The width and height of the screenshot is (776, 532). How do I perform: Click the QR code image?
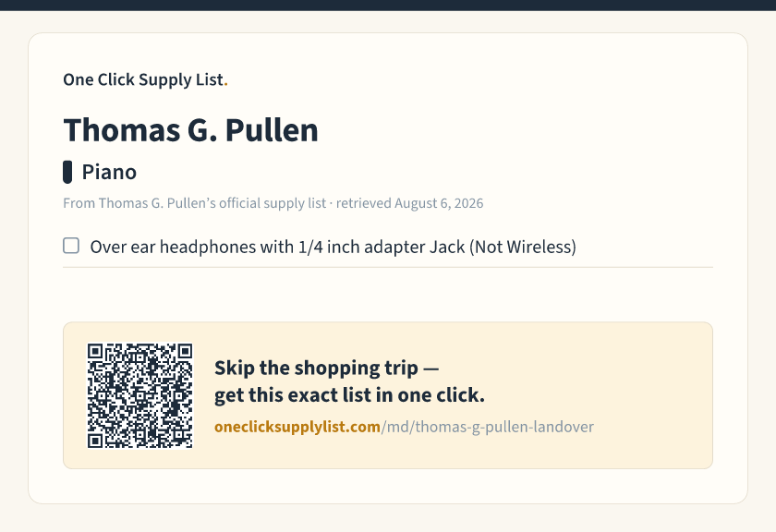pyautogui.click(x=140, y=395)
